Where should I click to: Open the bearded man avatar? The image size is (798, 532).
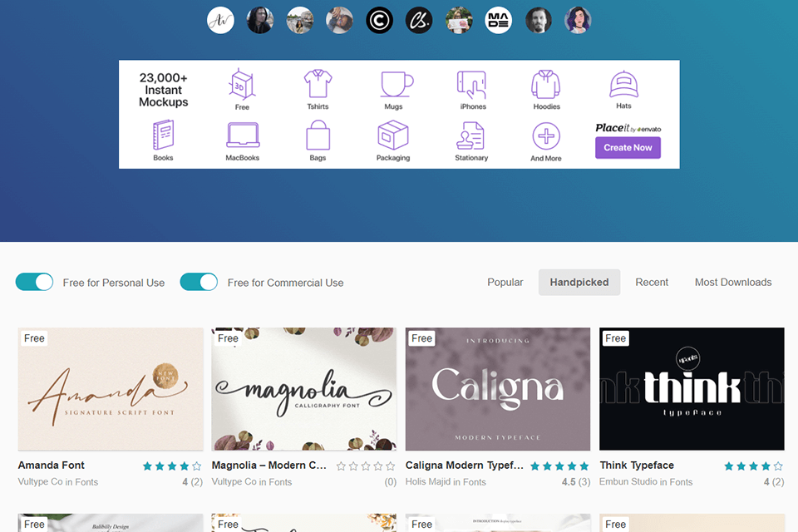538,20
